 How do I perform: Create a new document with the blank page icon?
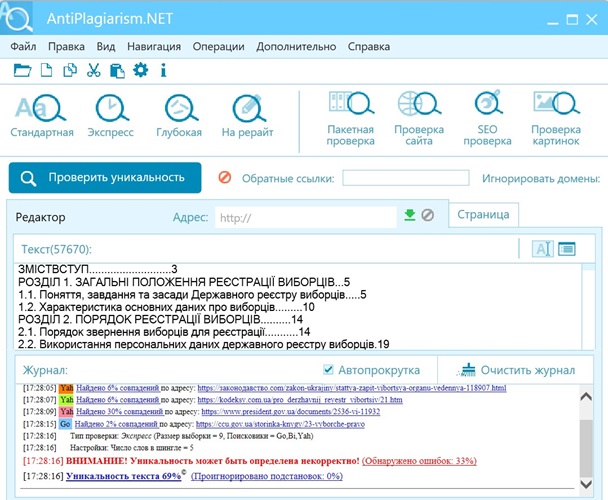click(47, 71)
